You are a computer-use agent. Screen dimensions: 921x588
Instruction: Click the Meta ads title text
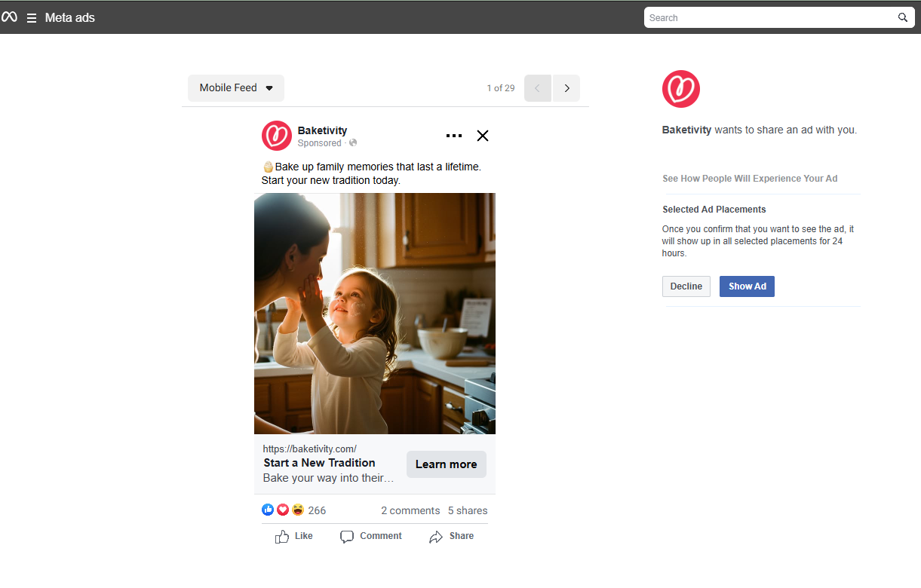[x=70, y=17]
